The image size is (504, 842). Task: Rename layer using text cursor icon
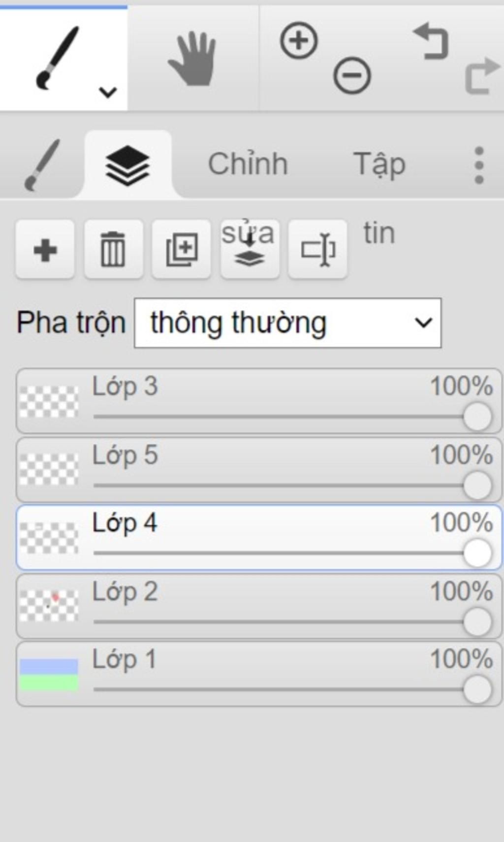(x=318, y=250)
